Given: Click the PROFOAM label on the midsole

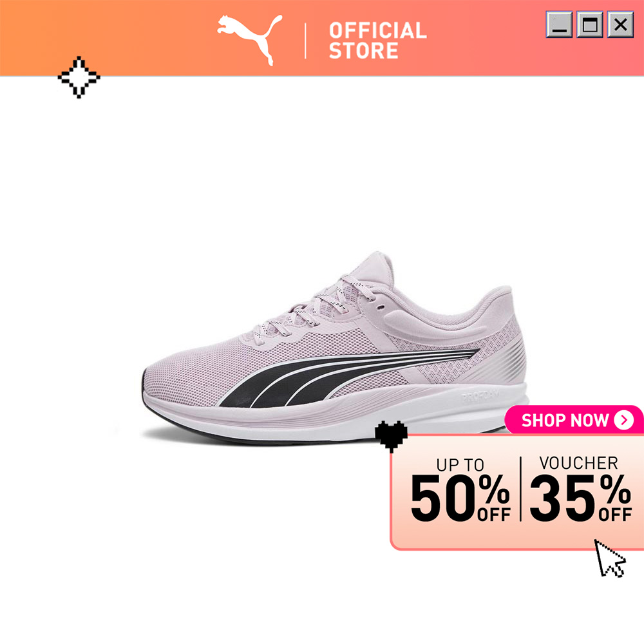Looking at the screenshot, I should click(x=480, y=396).
